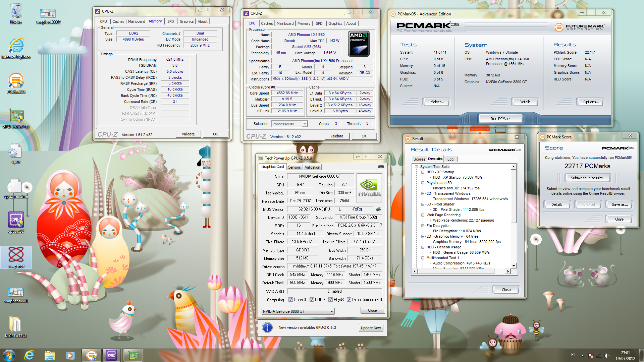644x362 pixels.
Task: Click the Bus Interface question mark icon
Action: (381, 225)
